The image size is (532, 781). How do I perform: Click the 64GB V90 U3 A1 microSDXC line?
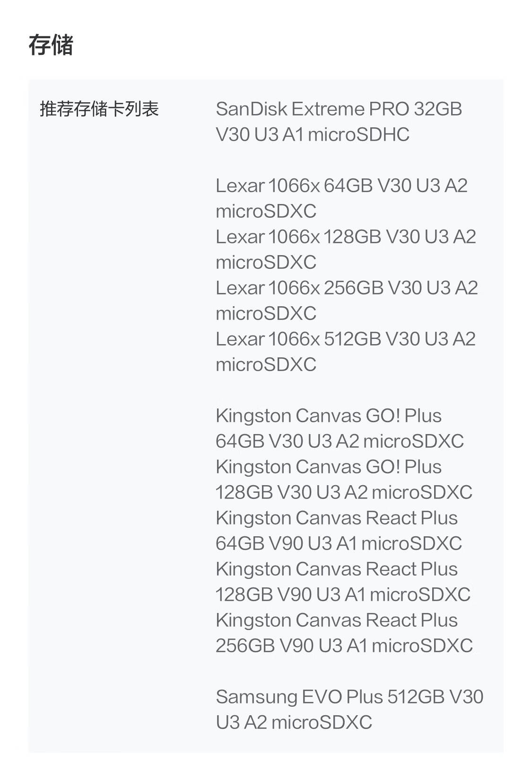pos(339,543)
